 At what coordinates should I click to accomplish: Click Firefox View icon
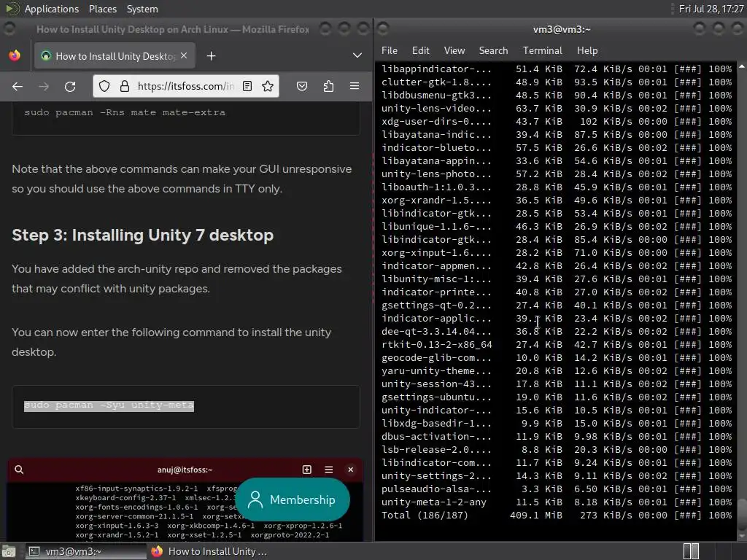15,55
